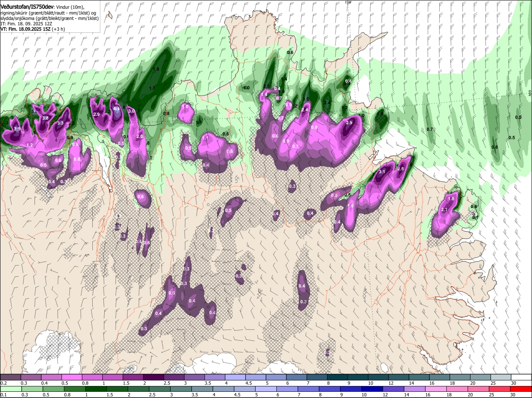Viewport: 532px width, 398px height.
Task: Click the 'rigning/skúrir' legend description line
Action: coord(48,12)
